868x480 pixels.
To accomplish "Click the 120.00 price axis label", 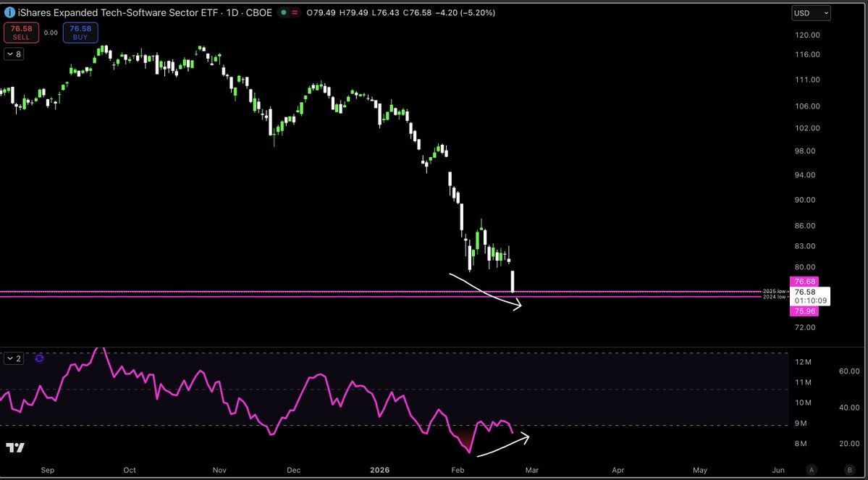I will point(806,35).
